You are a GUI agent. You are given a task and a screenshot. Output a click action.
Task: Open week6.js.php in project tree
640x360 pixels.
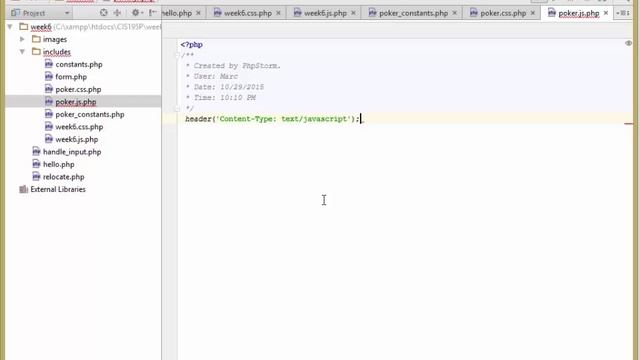point(77,140)
